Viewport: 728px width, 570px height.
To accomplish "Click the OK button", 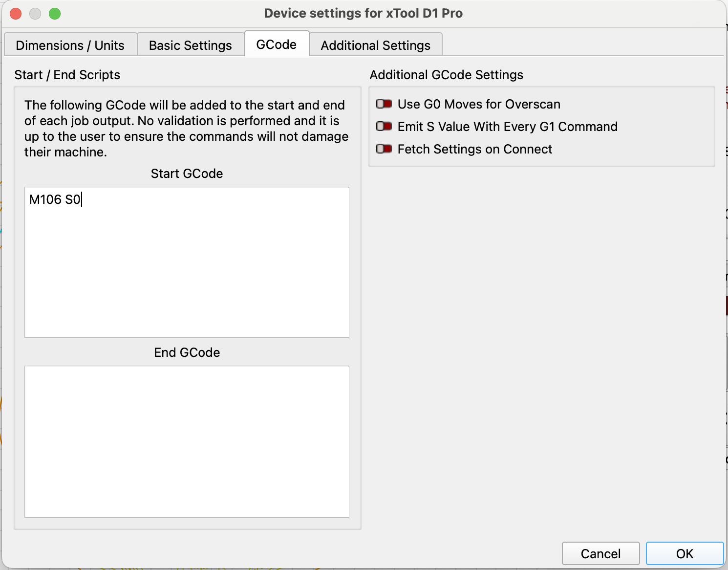I will pyautogui.click(x=685, y=553).
